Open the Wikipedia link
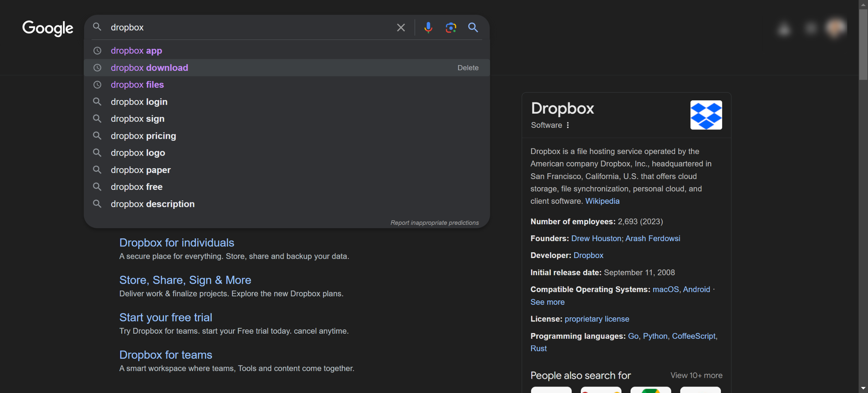 click(602, 201)
